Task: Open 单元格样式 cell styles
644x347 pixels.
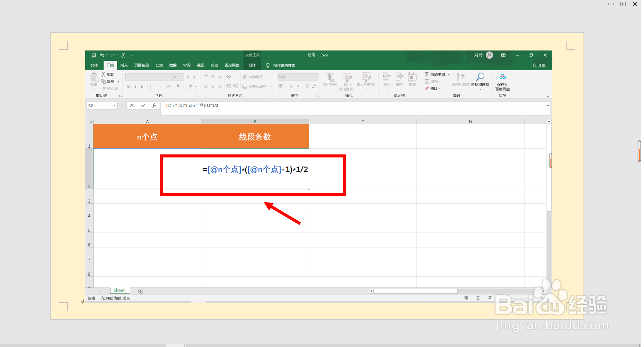Action: [366, 81]
